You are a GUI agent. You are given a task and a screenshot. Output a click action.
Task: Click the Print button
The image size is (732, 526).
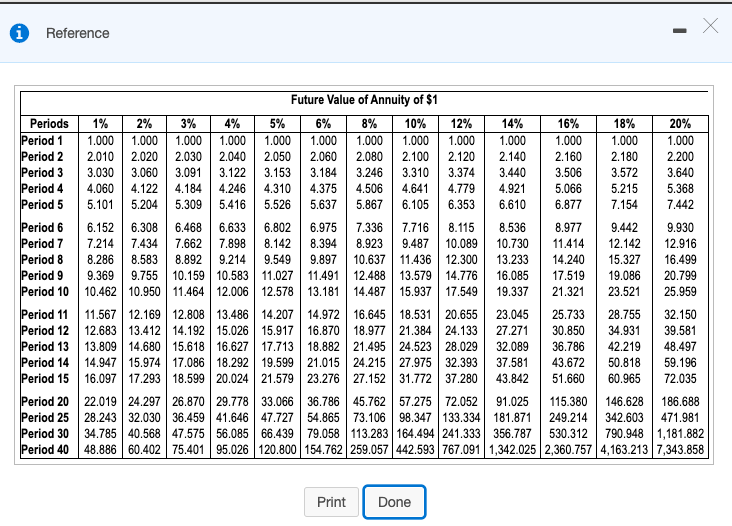point(331,502)
